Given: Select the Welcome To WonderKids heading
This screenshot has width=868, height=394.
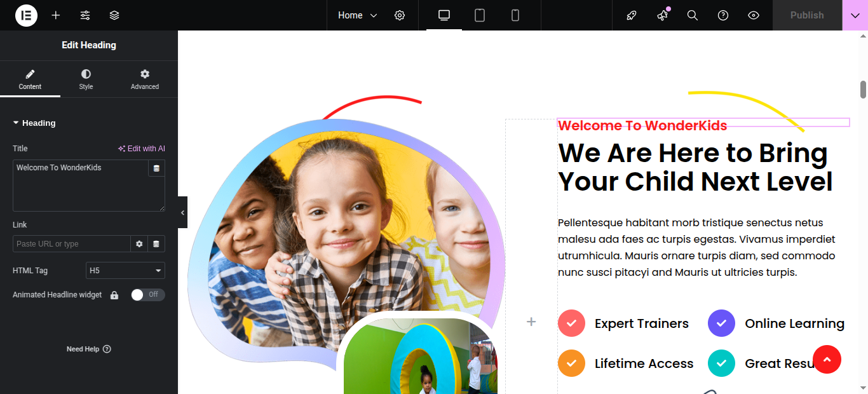Looking at the screenshot, I should click(642, 125).
